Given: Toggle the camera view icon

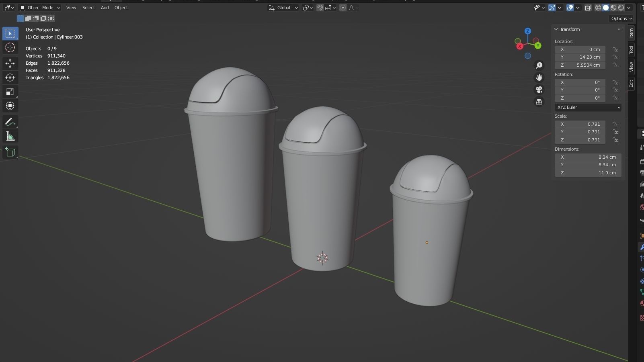Looking at the screenshot, I should tap(539, 90).
